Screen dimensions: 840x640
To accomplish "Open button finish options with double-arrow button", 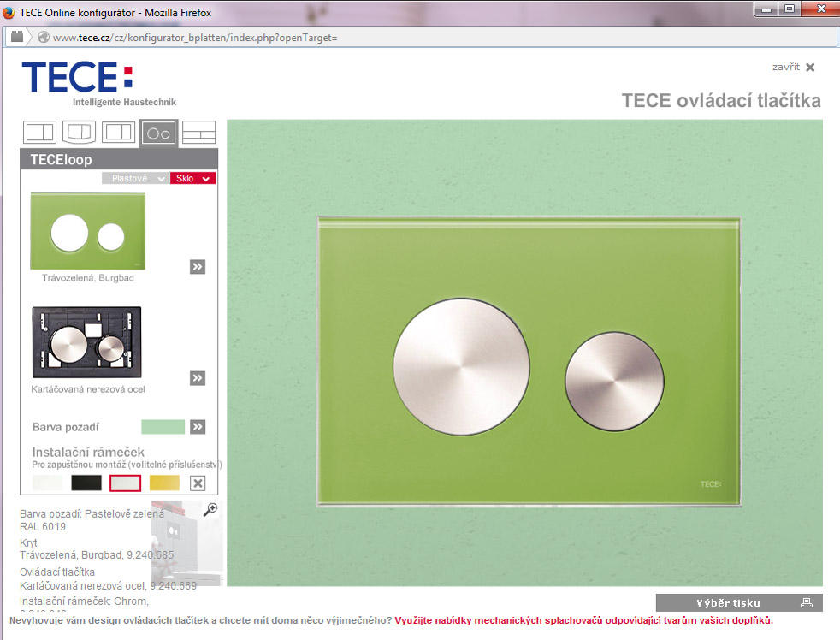I will pyautogui.click(x=198, y=378).
